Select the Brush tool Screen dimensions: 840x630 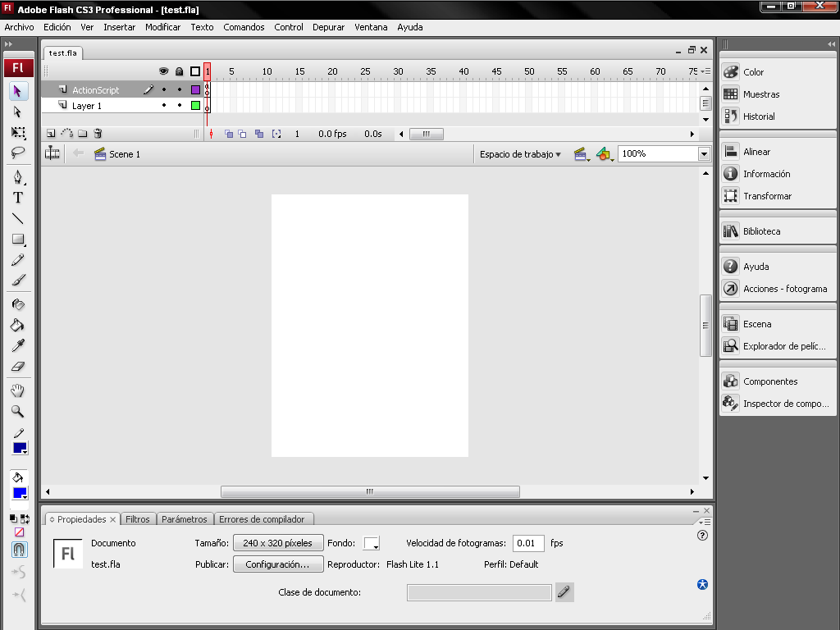(x=18, y=281)
